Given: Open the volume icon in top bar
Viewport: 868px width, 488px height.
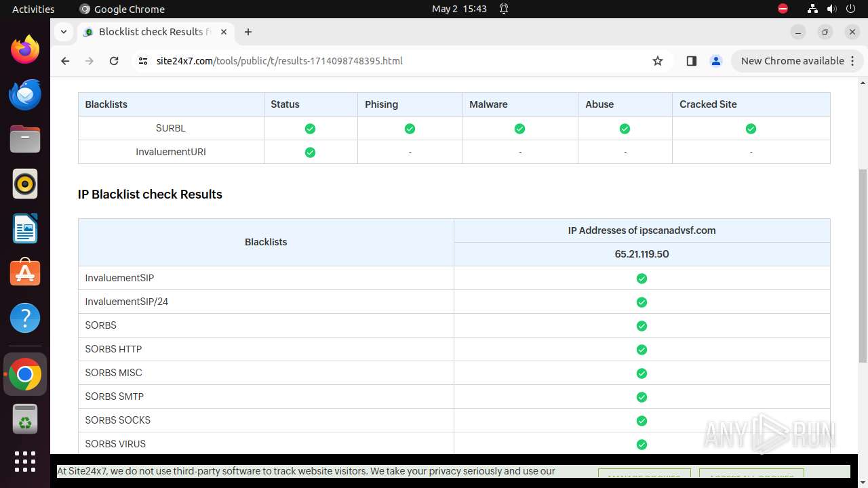Looking at the screenshot, I should click(831, 9).
